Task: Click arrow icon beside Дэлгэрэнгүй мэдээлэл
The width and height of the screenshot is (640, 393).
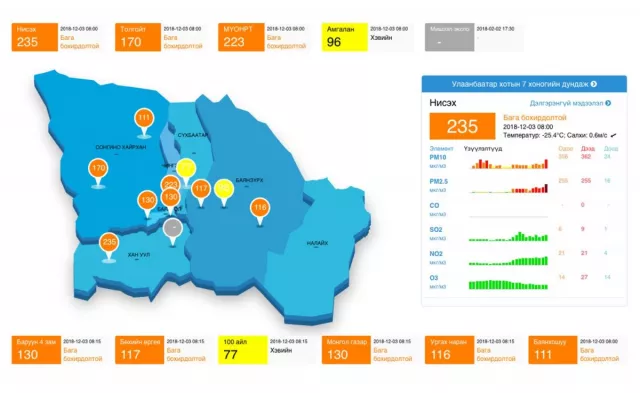Action: coord(608,103)
